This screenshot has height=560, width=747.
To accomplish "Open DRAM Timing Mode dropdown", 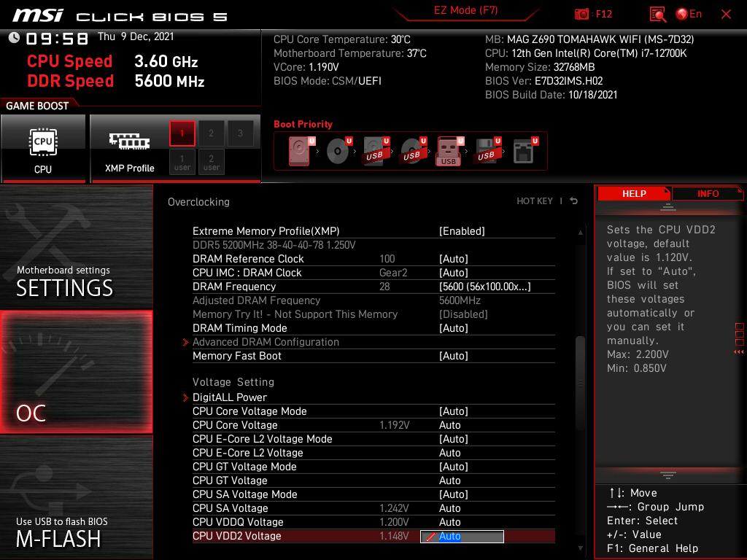I will pyautogui.click(x=454, y=328).
